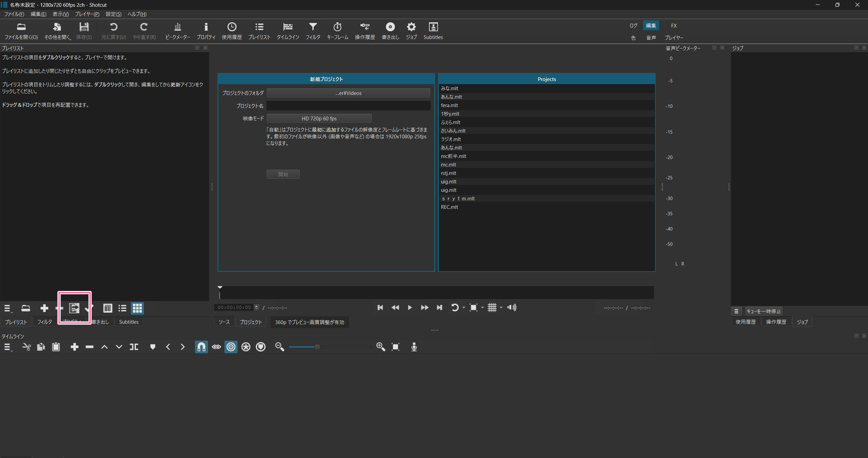Switch to the ログ layout button
Screen dimensions: 868x458
pyautogui.click(x=633, y=25)
